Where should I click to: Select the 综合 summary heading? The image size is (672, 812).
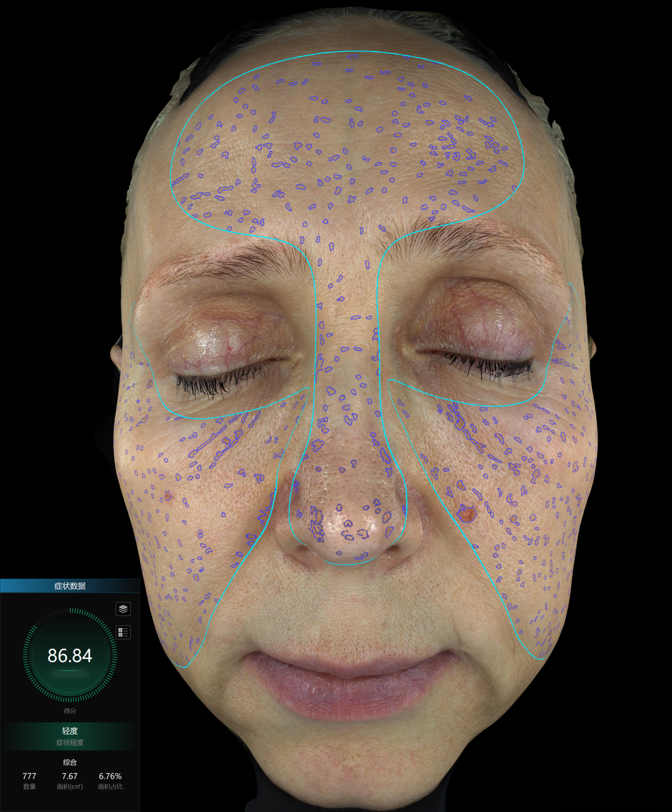70,763
